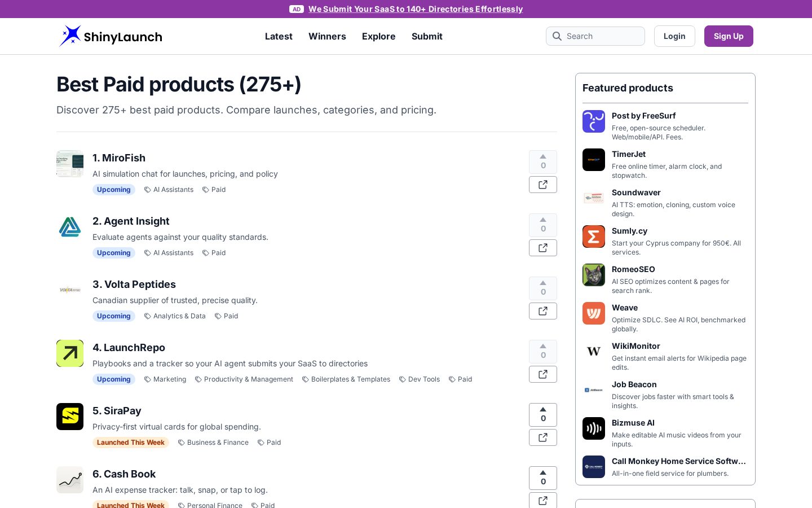
Task: Click Launched This Week badge on SiraPay
Action: click(131, 443)
